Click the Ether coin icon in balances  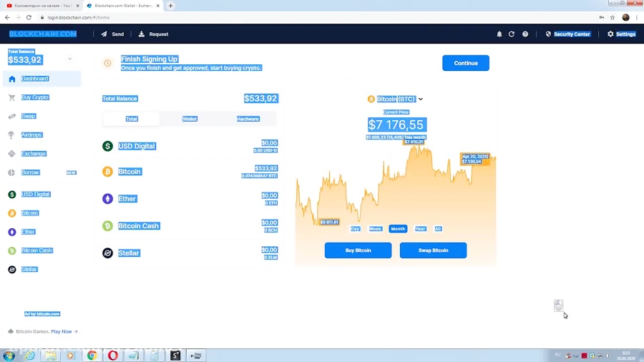[107, 199]
